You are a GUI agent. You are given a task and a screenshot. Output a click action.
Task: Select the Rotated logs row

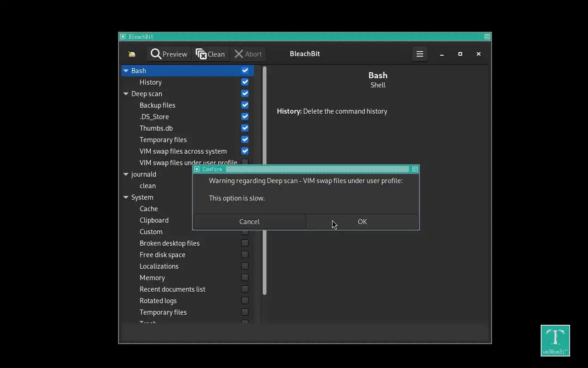coord(187,300)
